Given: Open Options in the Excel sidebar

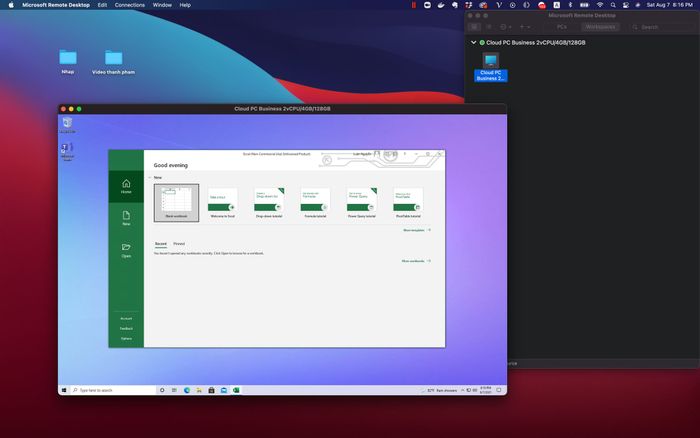Looking at the screenshot, I should (x=126, y=338).
